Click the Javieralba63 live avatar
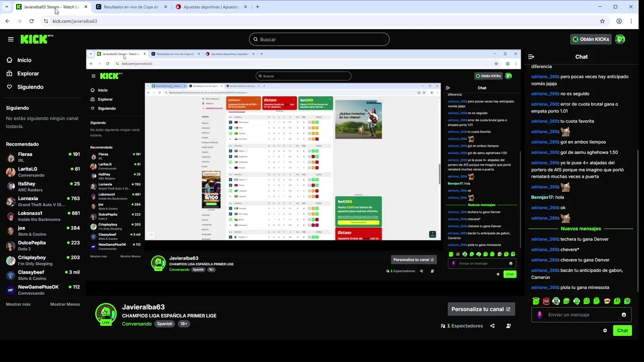Screen dimensions: 644x362 (106, 314)
